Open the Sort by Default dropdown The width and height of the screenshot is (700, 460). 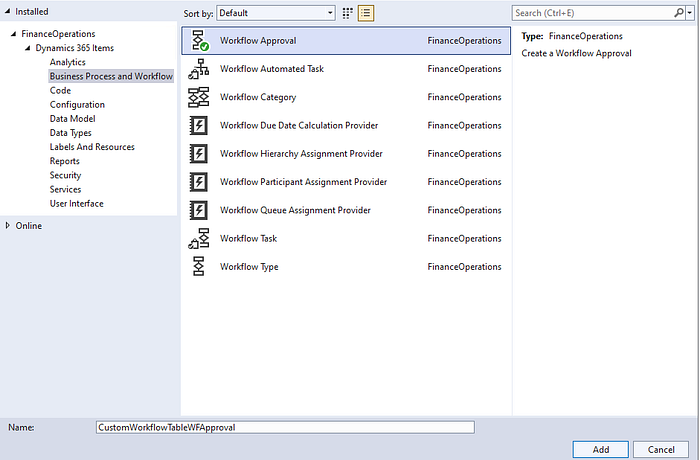(276, 13)
